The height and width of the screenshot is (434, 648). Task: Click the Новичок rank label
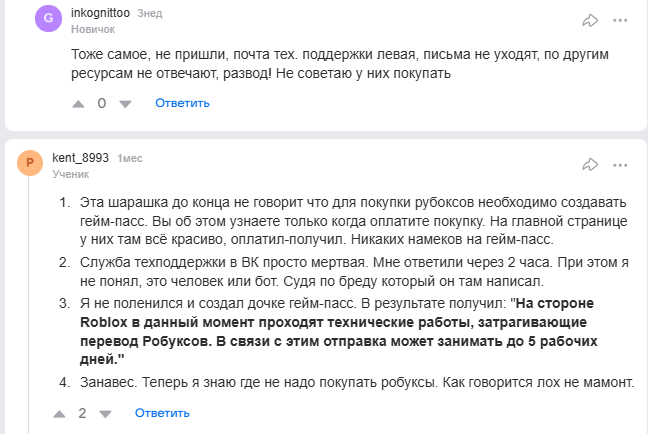[92, 29]
